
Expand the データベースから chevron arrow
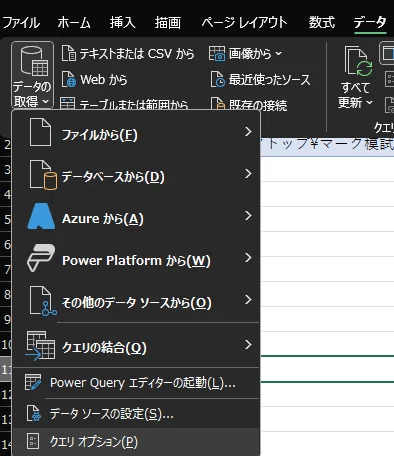248,174
